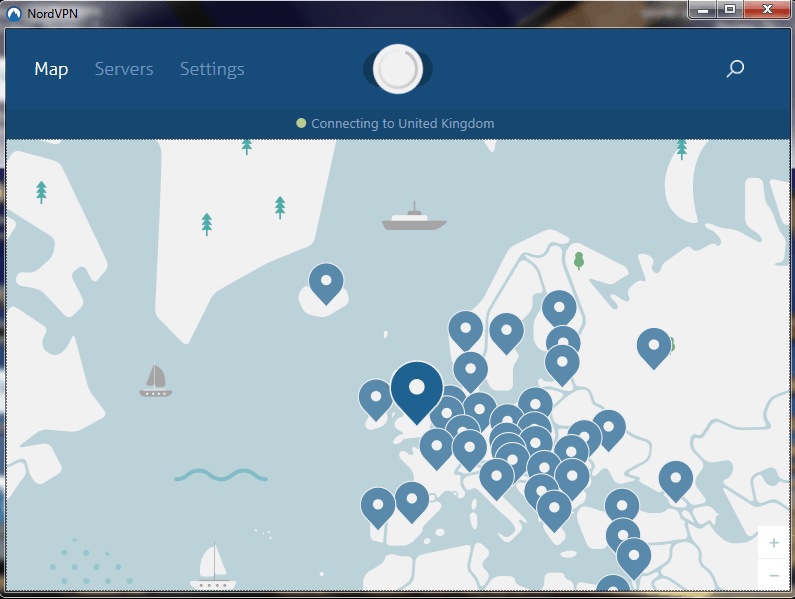Screen dimensions: 795x599
Task: Choose the Ireland pin left of UK
Action: 375,397
